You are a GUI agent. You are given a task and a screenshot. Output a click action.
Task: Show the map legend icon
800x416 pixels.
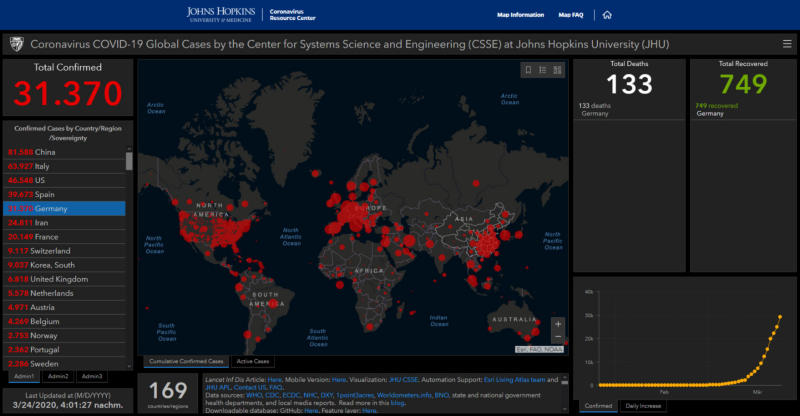542,70
